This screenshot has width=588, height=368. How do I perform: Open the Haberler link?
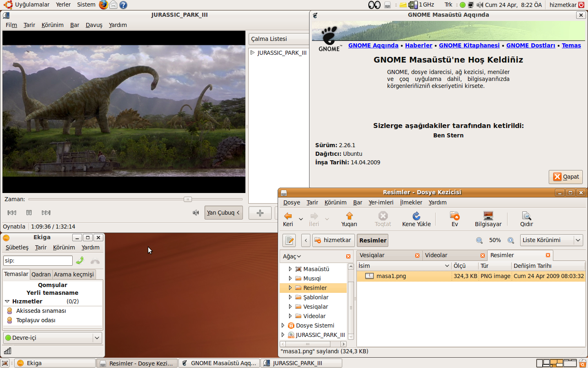pyautogui.click(x=419, y=45)
